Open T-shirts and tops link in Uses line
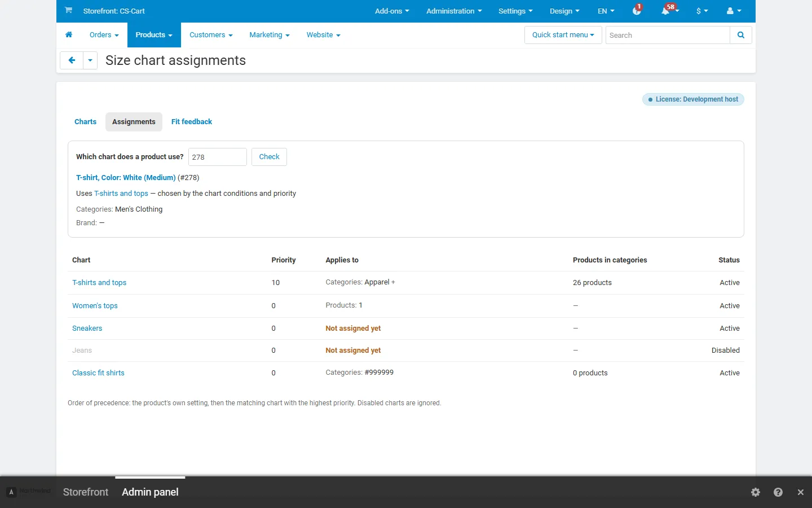Screen dimensions: 812x508 (121, 194)
